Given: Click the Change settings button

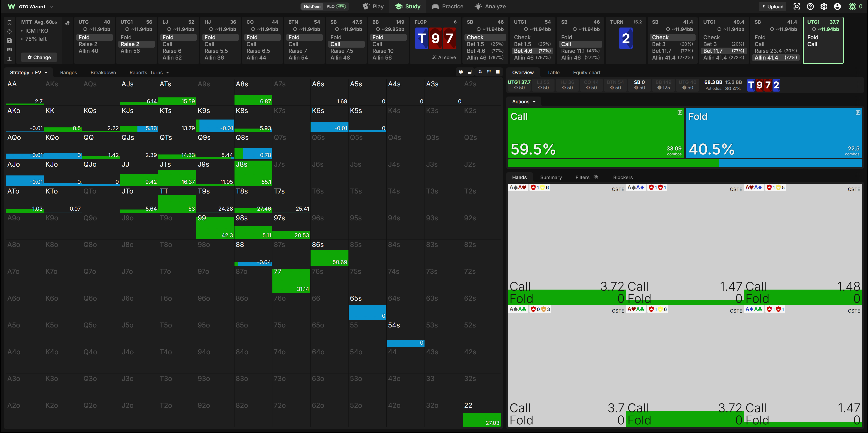Looking at the screenshot, I should click(x=39, y=57).
